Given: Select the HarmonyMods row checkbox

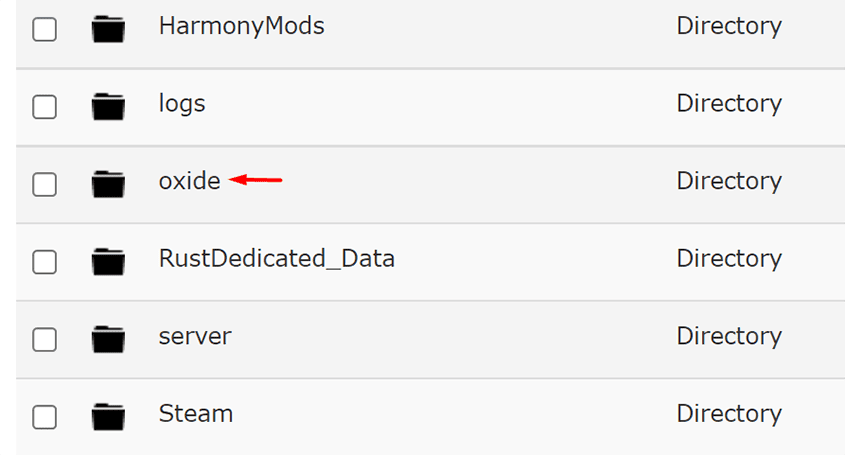Looking at the screenshot, I should (45, 29).
